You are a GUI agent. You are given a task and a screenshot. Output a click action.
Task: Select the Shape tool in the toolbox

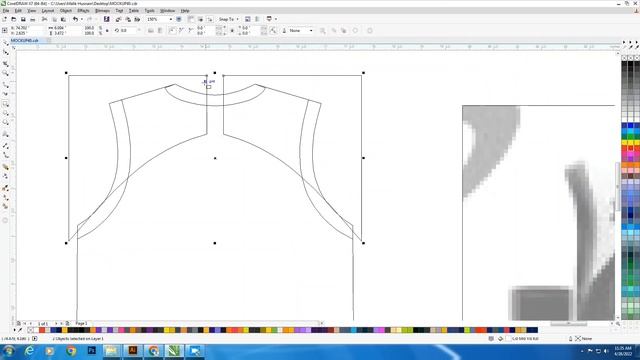pyautogui.click(x=5, y=53)
